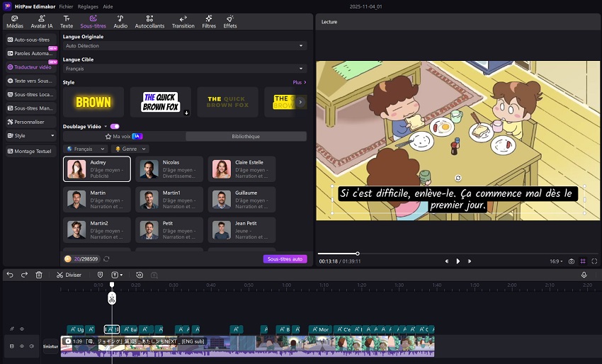Show next styles with the arrow button

(300, 102)
